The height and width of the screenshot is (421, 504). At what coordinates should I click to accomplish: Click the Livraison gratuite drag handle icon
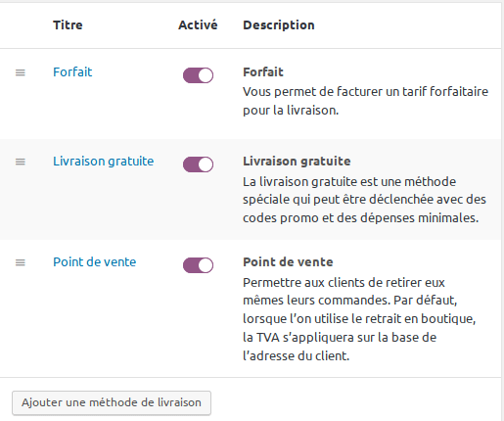point(21,162)
